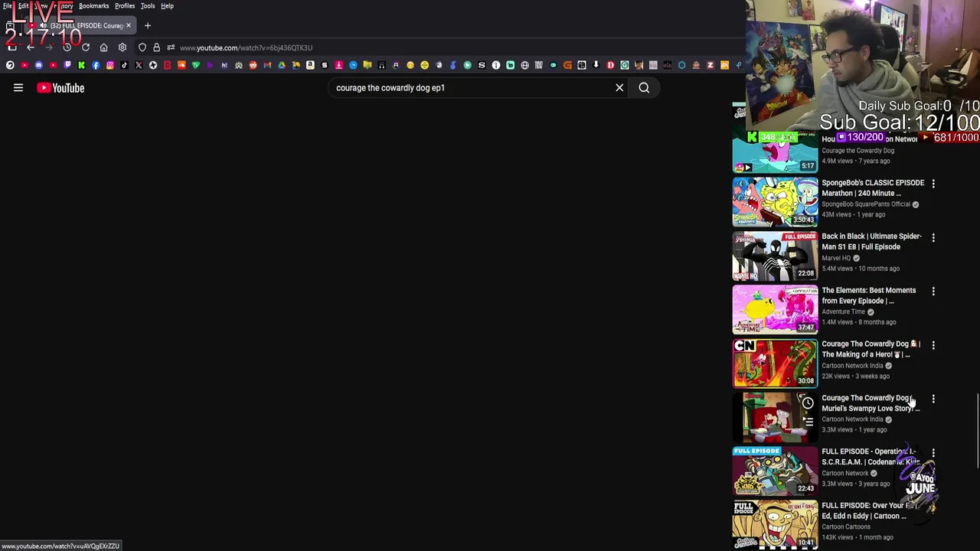Click the magnifier search button

pos(644,88)
